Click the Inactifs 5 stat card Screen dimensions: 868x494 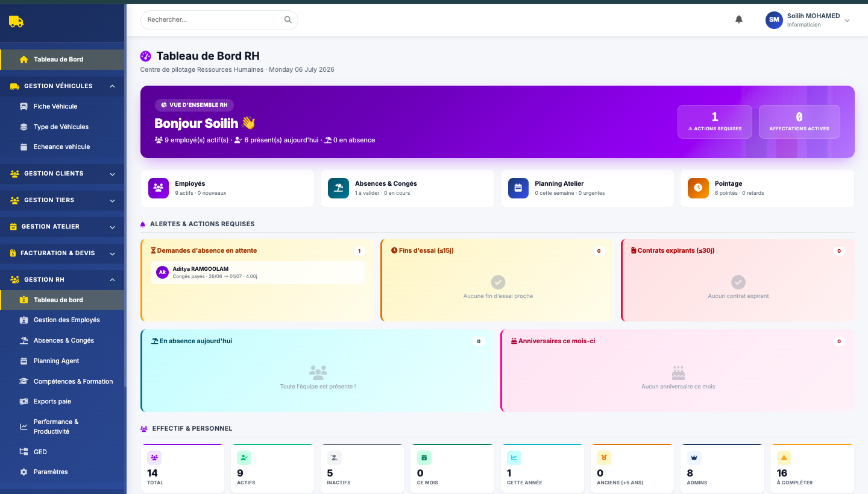point(362,469)
